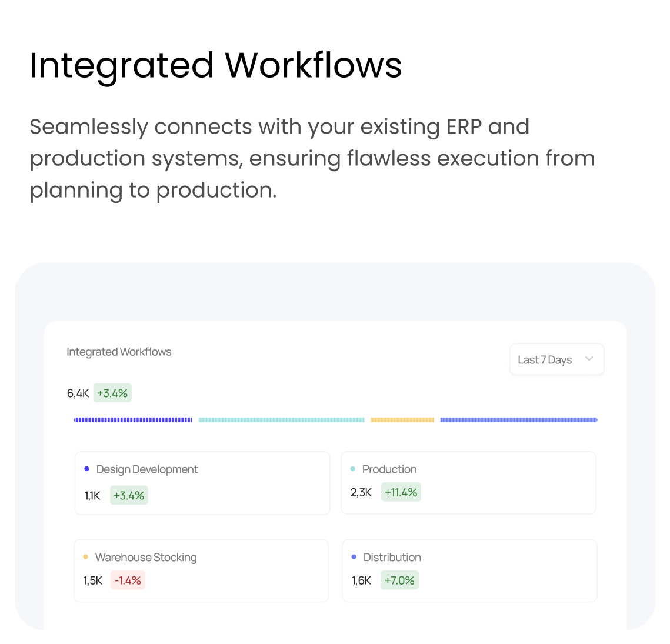The image size is (670, 644).
Task: Click the periwinkle Distribution bar segment
Action: pos(518,420)
